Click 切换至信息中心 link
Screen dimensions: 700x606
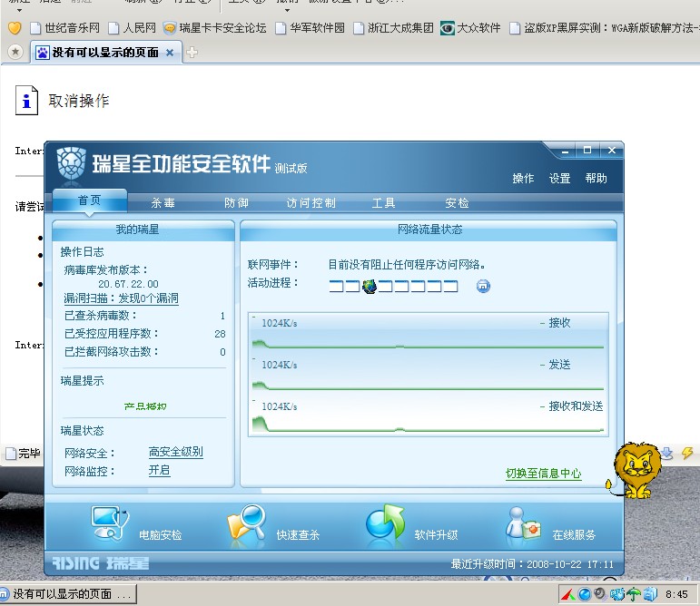pyautogui.click(x=543, y=474)
